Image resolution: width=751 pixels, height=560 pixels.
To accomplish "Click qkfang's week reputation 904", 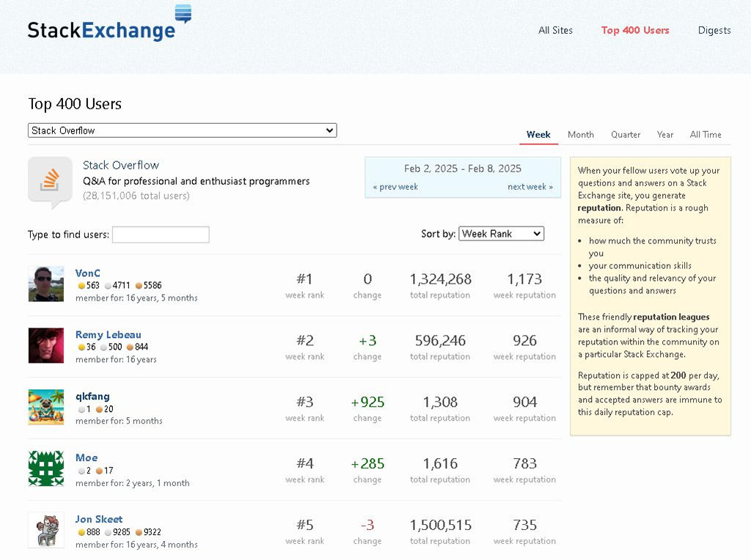I will pos(524,402).
